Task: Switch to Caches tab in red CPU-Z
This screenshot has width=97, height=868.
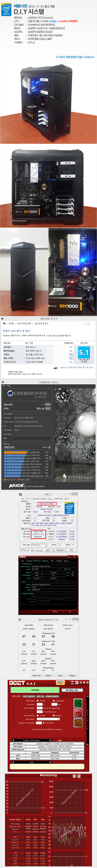Action: (29, 561)
